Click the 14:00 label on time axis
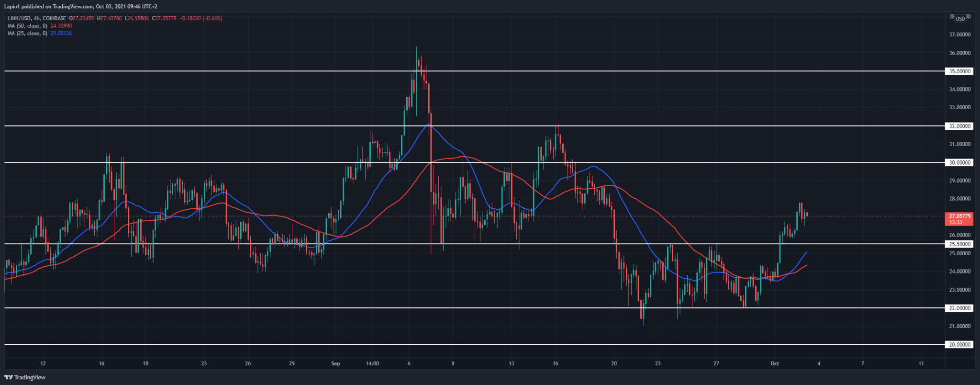 click(372, 364)
